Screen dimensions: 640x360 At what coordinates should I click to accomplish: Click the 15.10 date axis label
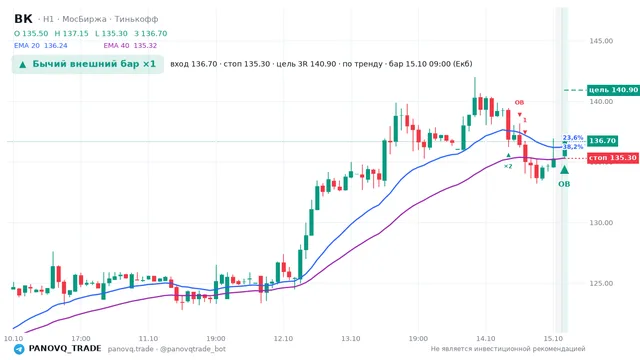coord(553,339)
